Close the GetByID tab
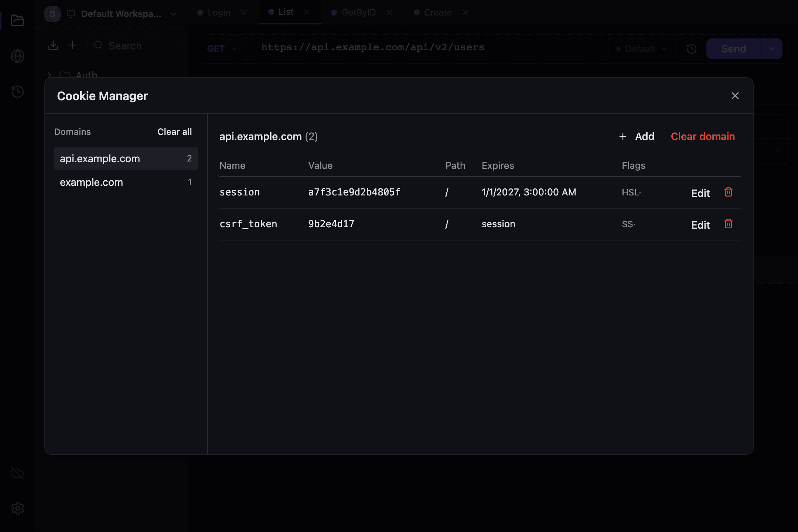The height and width of the screenshot is (532, 798). tap(389, 13)
